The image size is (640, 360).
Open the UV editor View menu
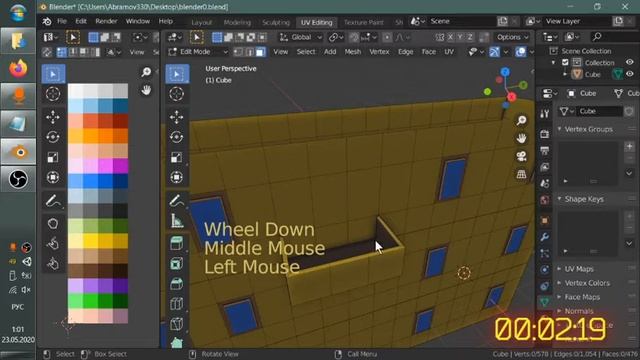(137, 52)
